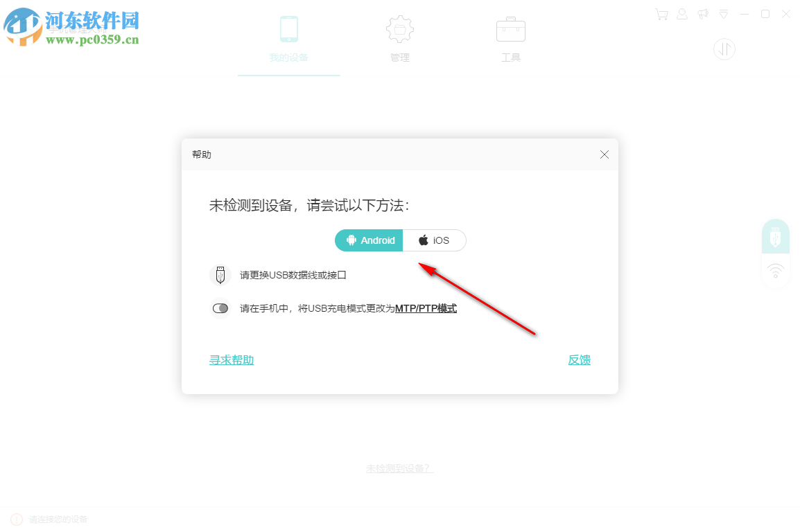Open the shopping cart in the title bar
Viewport: 800px width, 532px height.
tap(661, 14)
